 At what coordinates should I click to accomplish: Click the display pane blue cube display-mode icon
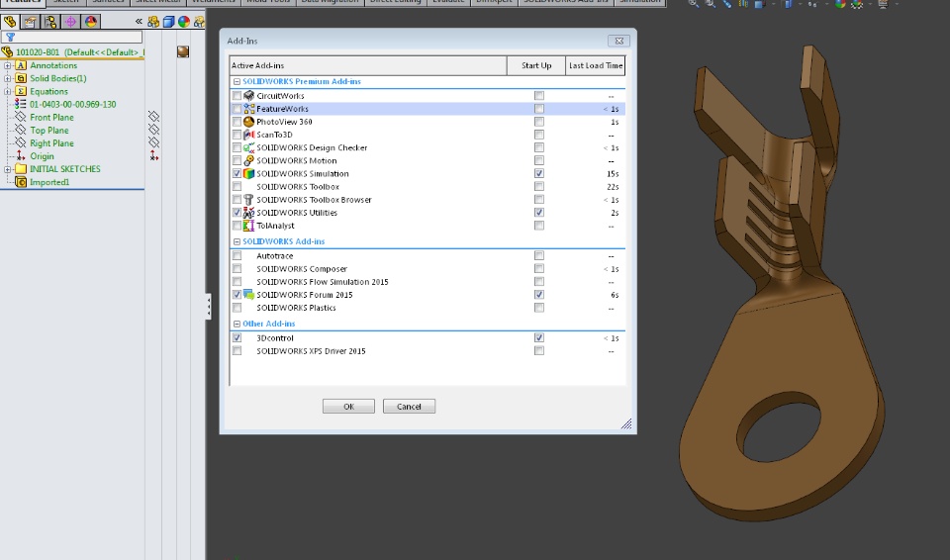(169, 22)
